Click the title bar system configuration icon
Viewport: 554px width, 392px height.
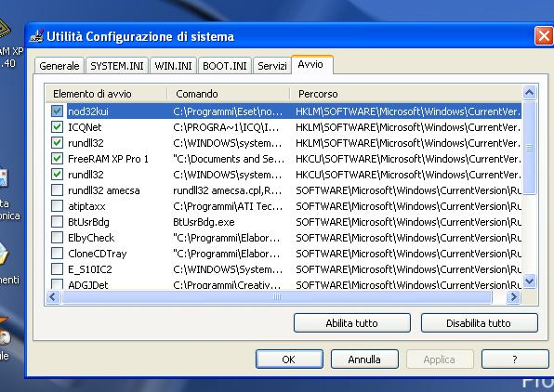[36, 36]
